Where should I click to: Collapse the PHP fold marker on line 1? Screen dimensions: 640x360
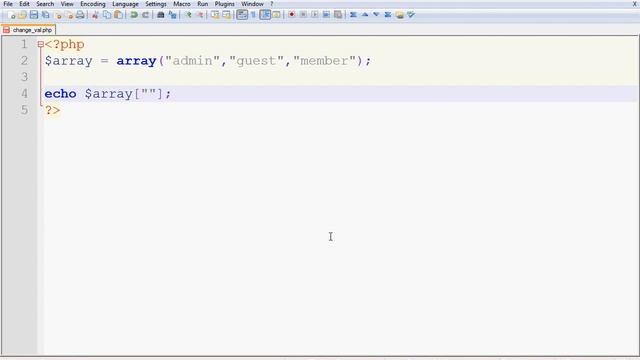pos(40,44)
